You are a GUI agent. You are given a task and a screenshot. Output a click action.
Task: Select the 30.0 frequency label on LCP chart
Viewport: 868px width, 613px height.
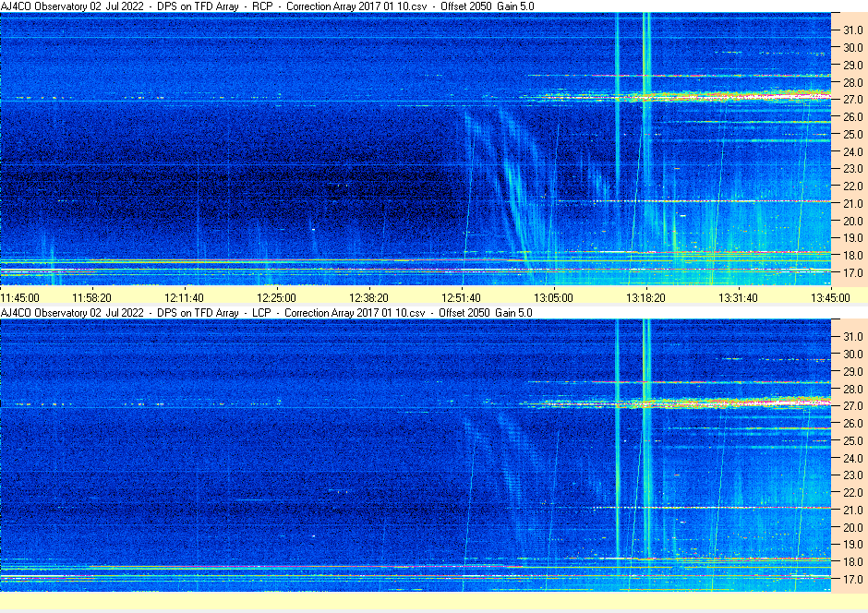[x=853, y=355]
